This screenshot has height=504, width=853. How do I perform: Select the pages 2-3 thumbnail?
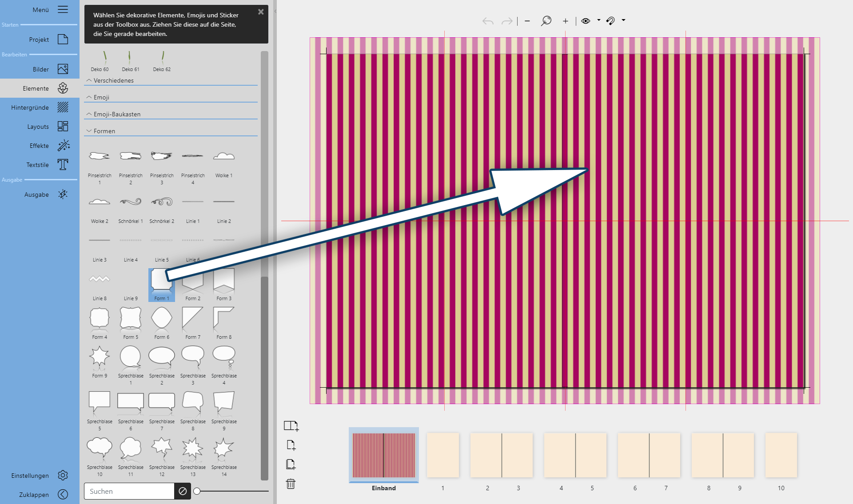coord(502,456)
